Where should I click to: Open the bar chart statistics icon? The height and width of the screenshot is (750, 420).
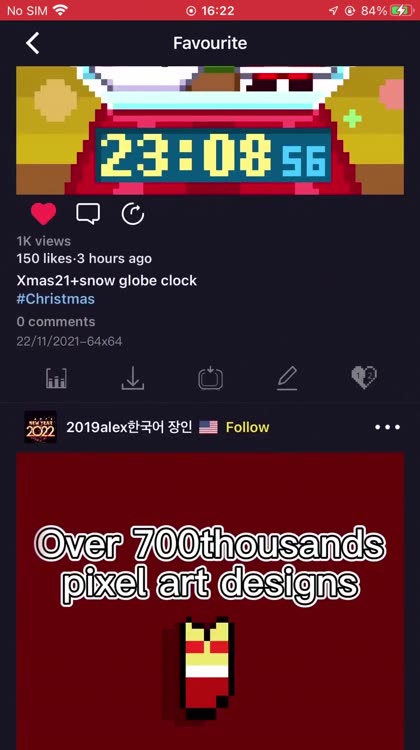(56, 378)
